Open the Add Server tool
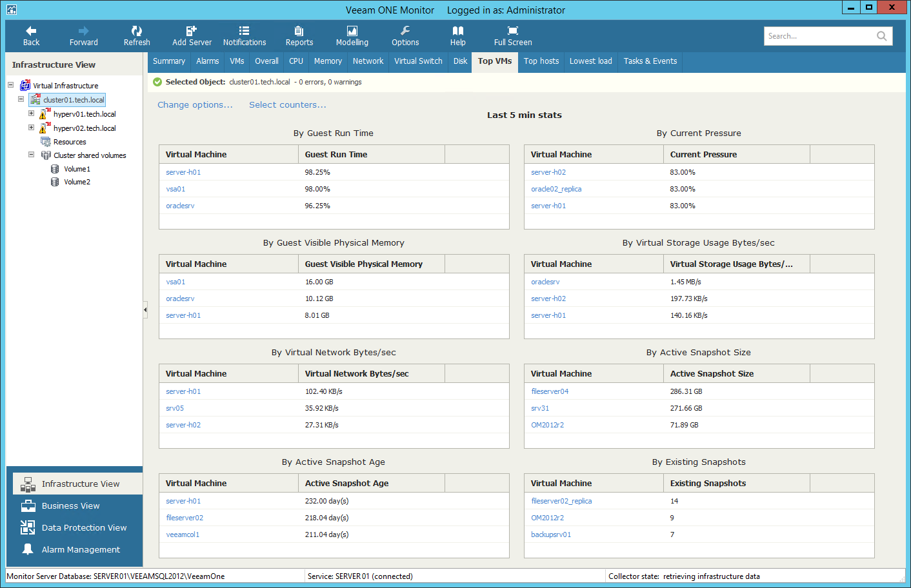The image size is (911, 588). point(192,31)
